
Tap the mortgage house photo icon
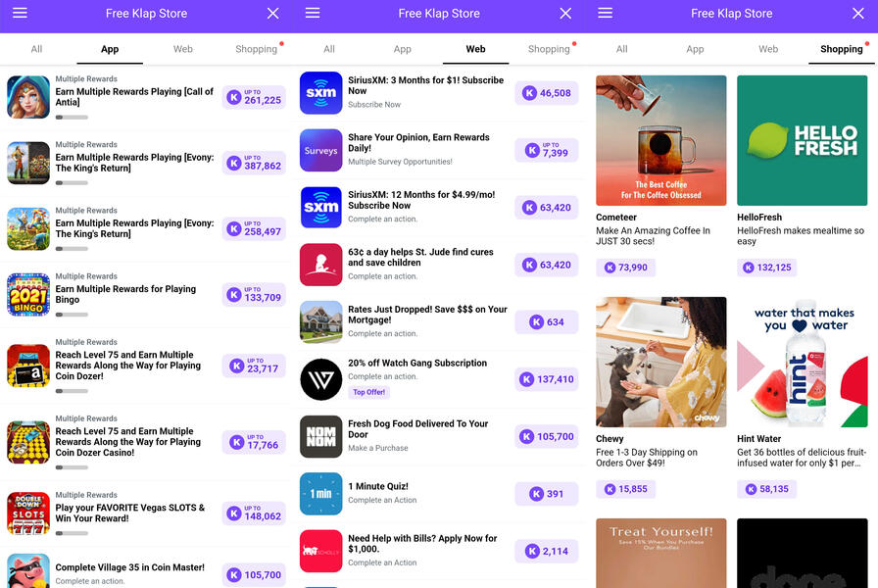320,321
